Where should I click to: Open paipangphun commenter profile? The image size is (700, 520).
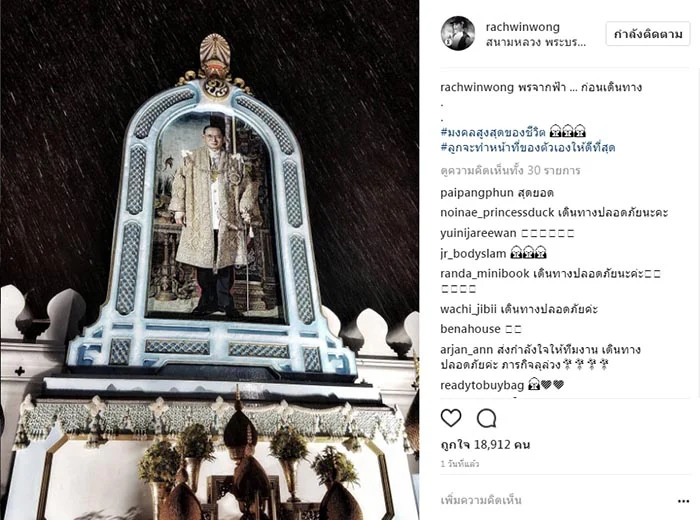tap(477, 193)
